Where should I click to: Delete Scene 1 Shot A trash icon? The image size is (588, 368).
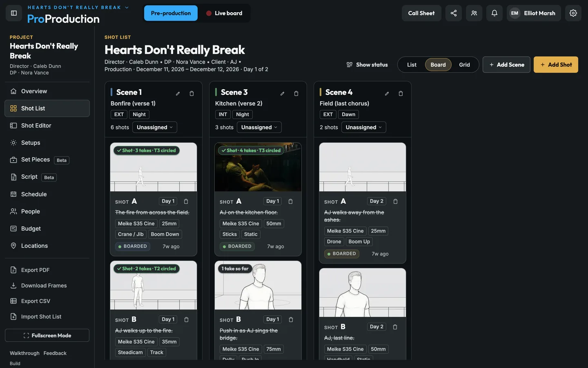(x=186, y=201)
